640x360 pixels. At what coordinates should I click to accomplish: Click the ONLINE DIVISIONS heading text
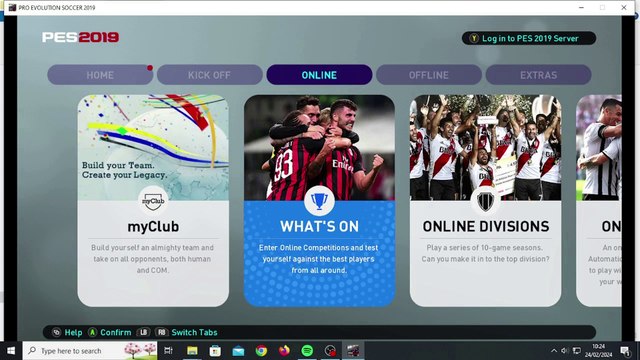486,227
